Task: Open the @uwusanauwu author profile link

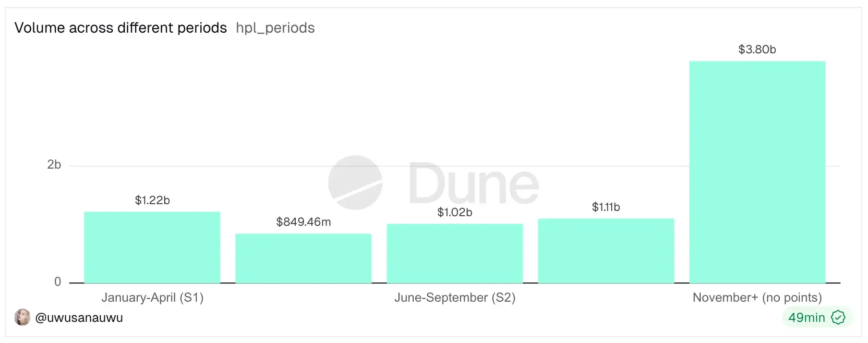Action: (x=79, y=318)
